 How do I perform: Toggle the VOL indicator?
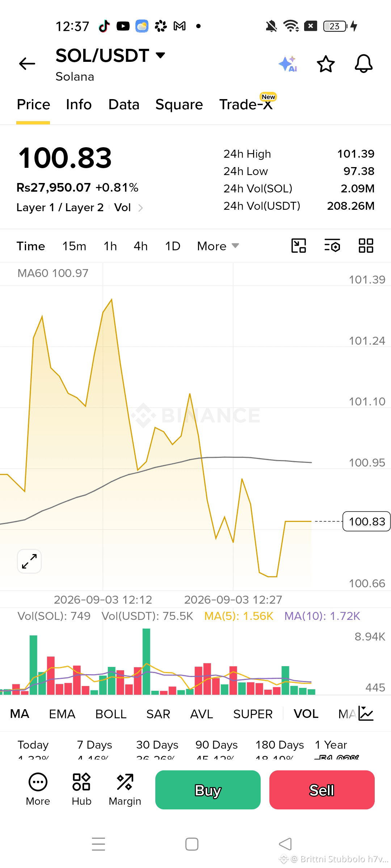click(x=306, y=714)
